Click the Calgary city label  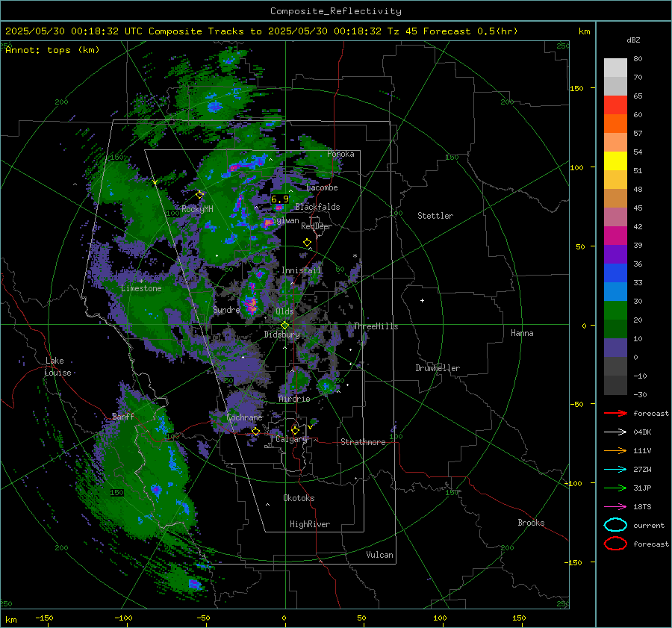tap(291, 439)
